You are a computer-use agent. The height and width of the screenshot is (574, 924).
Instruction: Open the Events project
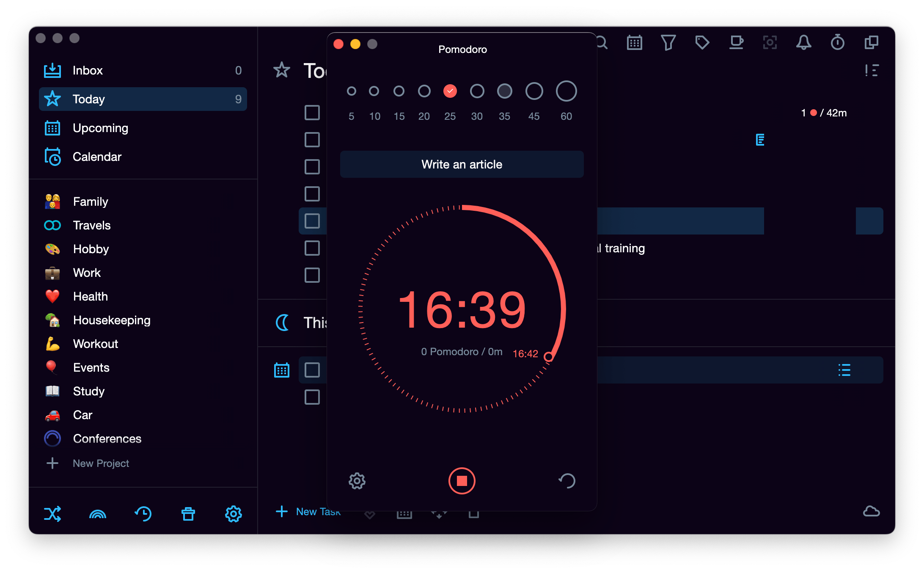pyautogui.click(x=143, y=367)
